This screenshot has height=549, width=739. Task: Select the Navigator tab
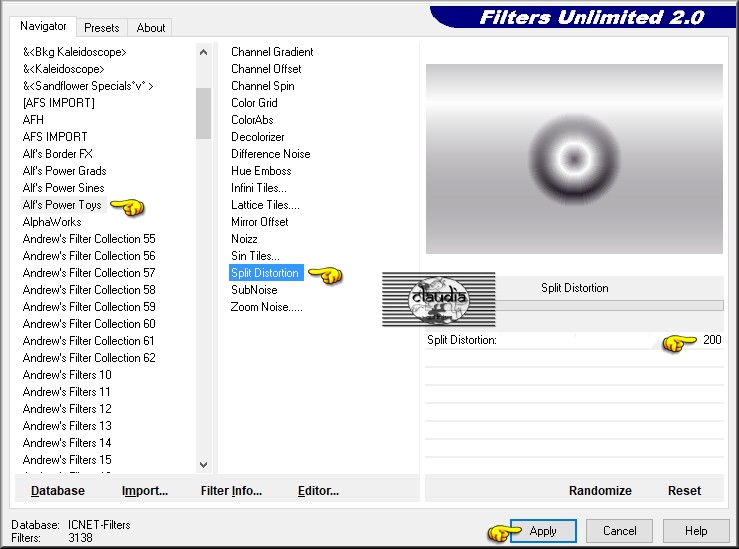click(x=43, y=26)
